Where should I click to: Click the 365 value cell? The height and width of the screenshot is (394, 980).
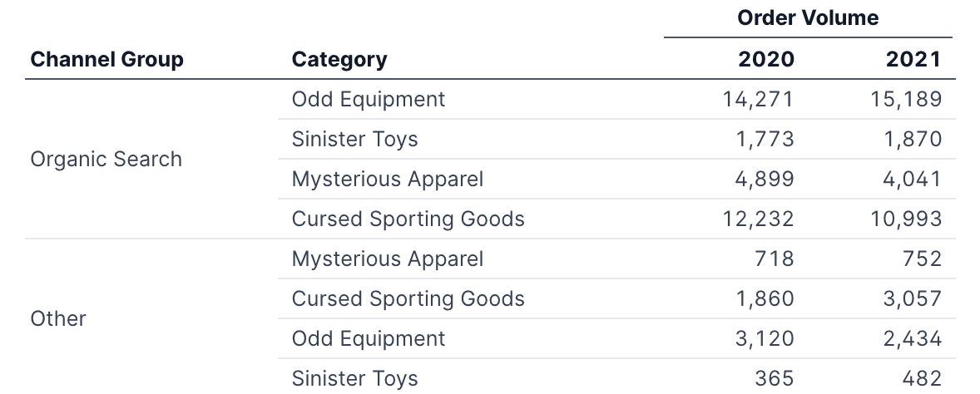click(x=774, y=378)
